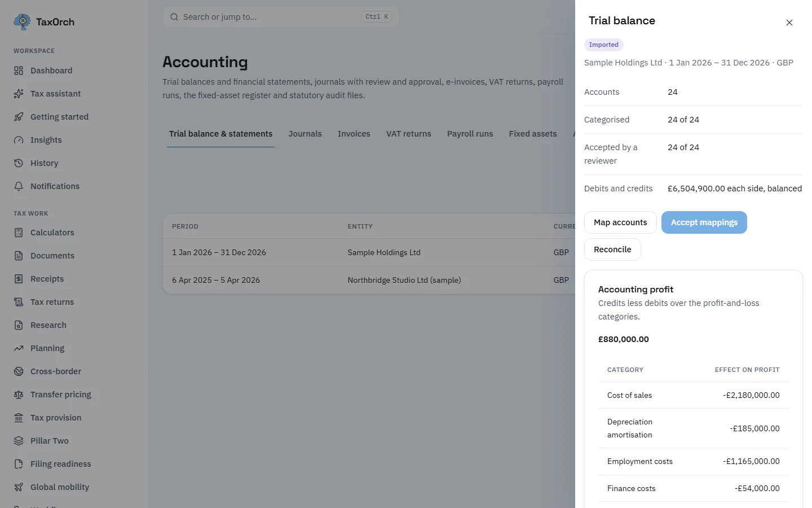Click the Planning trend icon
This screenshot has height=508, width=812.
[19, 348]
